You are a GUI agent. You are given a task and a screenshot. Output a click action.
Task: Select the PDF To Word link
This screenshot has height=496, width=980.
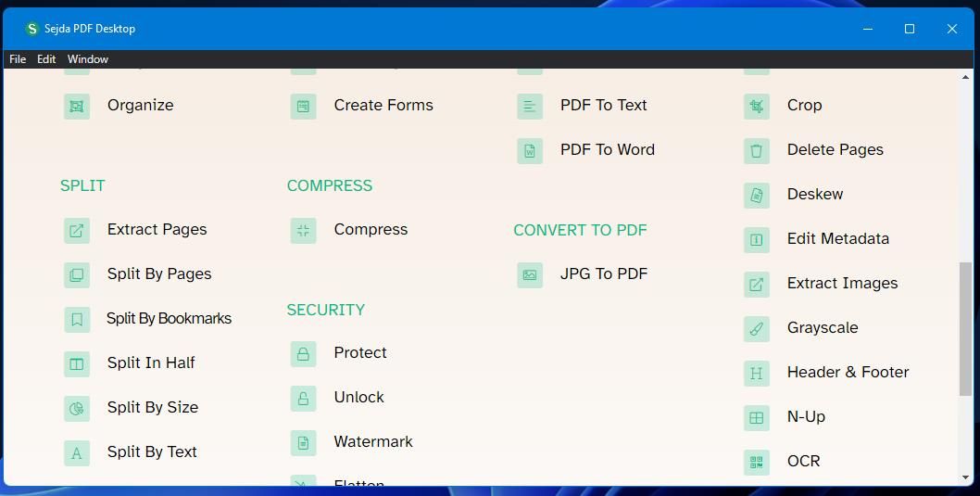pos(608,149)
